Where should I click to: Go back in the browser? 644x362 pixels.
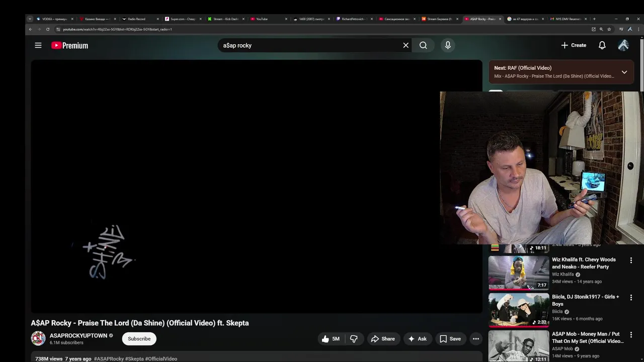click(x=30, y=29)
